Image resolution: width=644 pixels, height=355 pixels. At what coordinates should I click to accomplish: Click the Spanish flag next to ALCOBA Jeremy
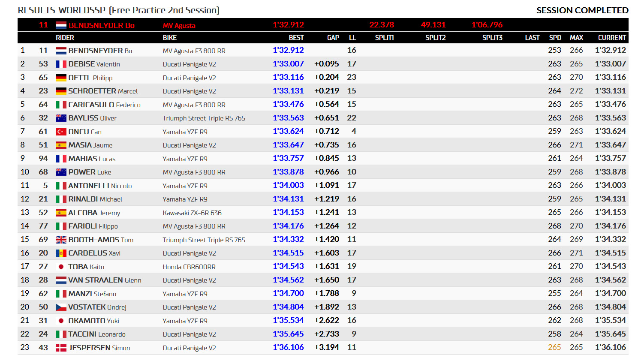(x=61, y=213)
